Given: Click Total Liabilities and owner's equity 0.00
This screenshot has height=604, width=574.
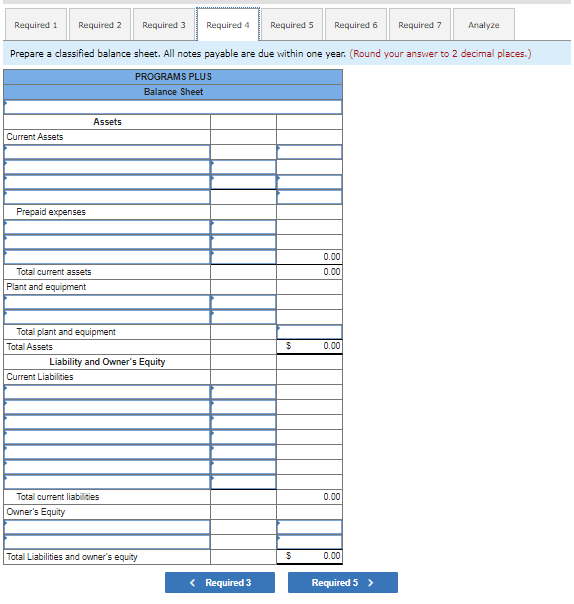Looking at the screenshot, I should tap(332, 556).
